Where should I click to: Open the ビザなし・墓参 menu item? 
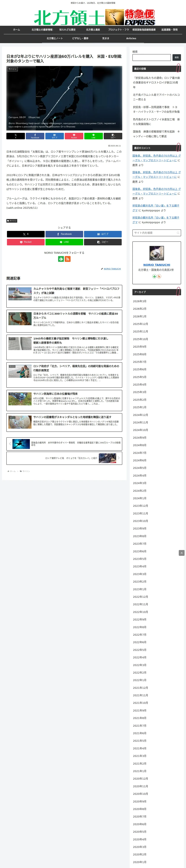[x=80, y=38]
